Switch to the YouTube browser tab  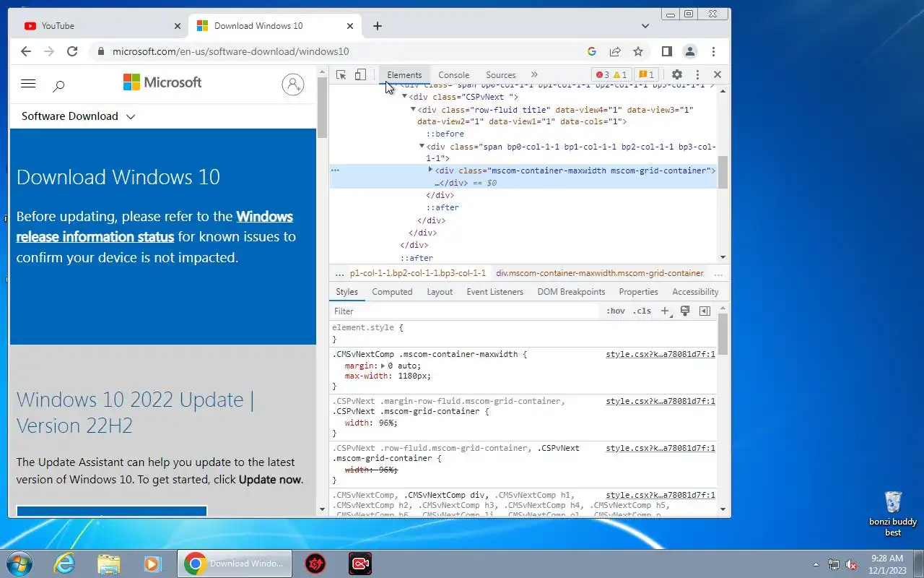101,26
